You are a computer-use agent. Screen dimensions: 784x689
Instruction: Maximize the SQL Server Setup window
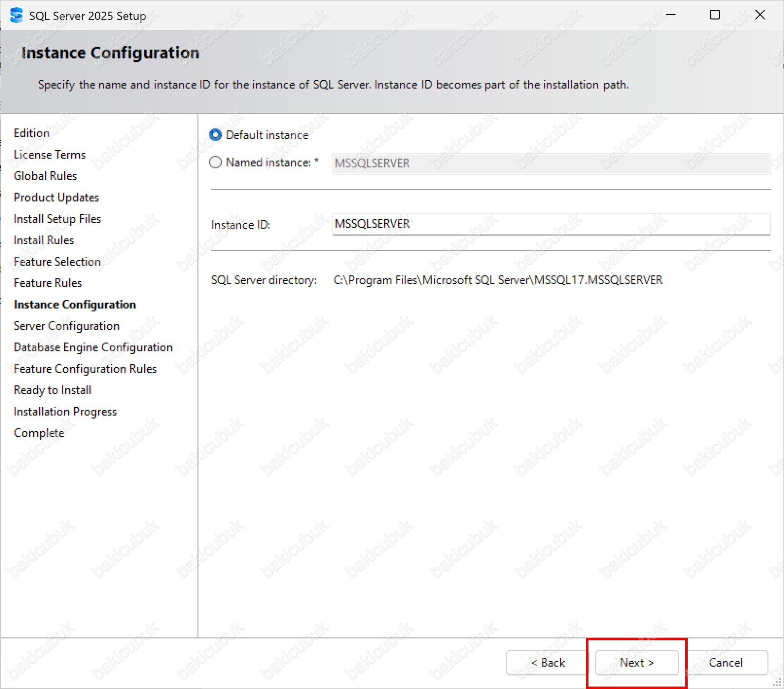(x=715, y=15)
